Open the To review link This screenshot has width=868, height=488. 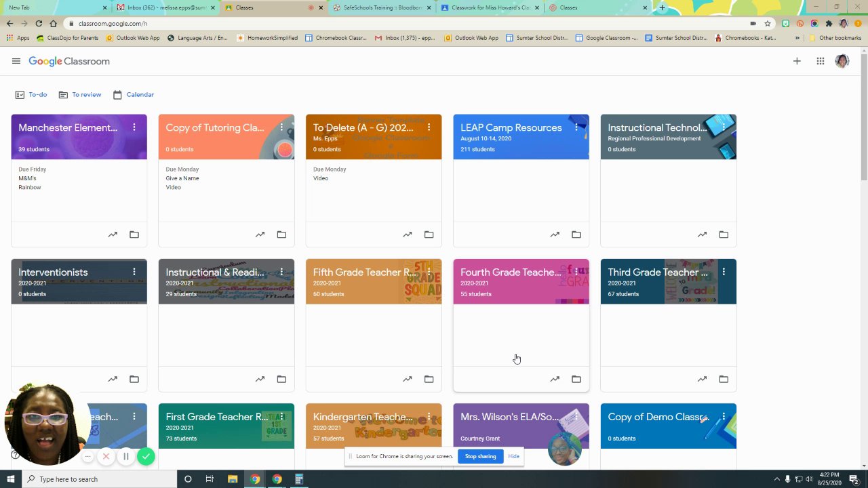pyautogui.click(x=80, y=95)
